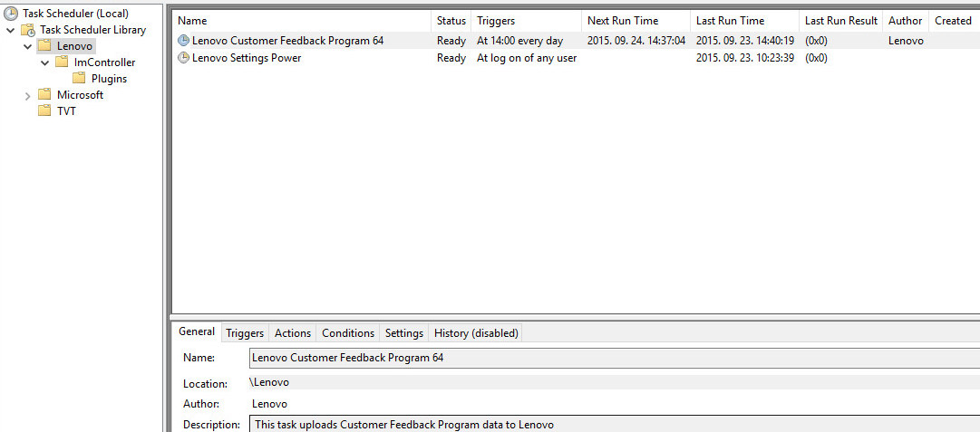
Task: Sort by the Last Run Result column header
Action: (841, 21)
